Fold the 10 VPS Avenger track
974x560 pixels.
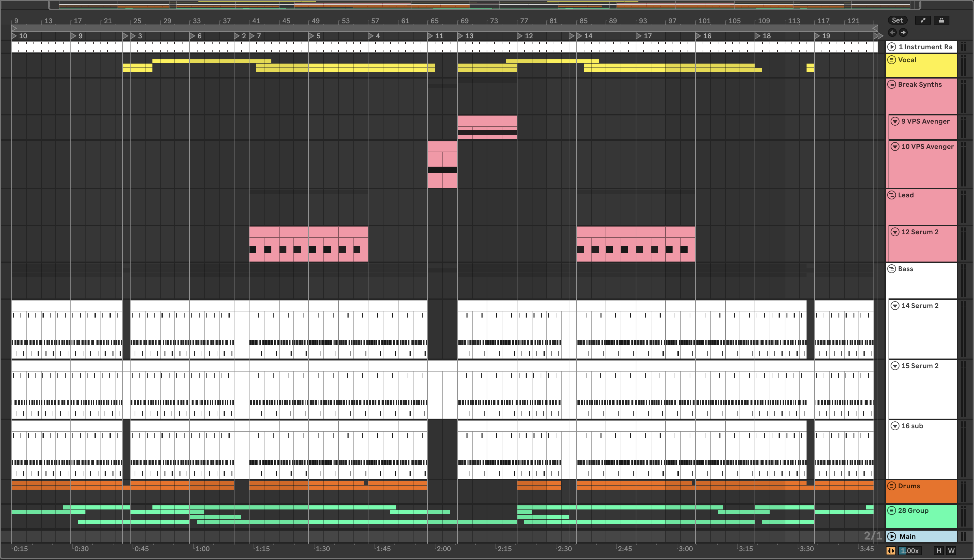[895, 146]
